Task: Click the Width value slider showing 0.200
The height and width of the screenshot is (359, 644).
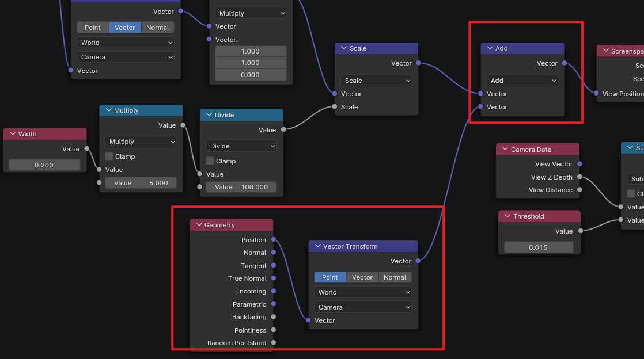Action: coord(44,165)
